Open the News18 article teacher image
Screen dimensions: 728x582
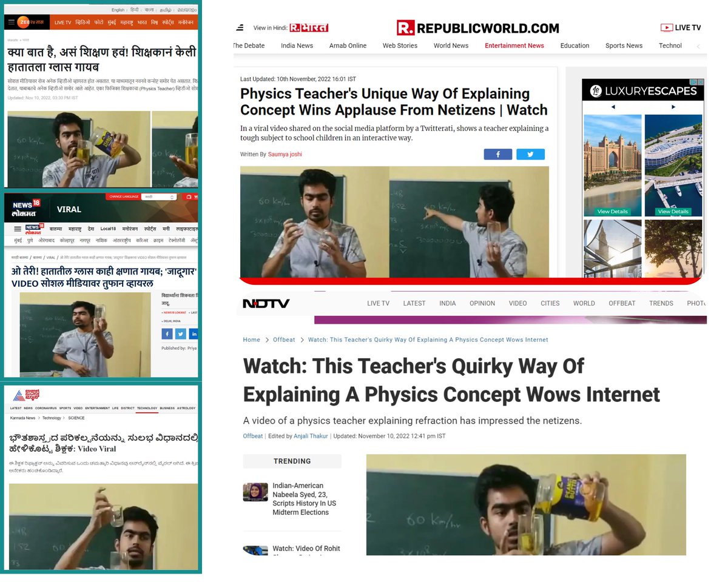85,335
